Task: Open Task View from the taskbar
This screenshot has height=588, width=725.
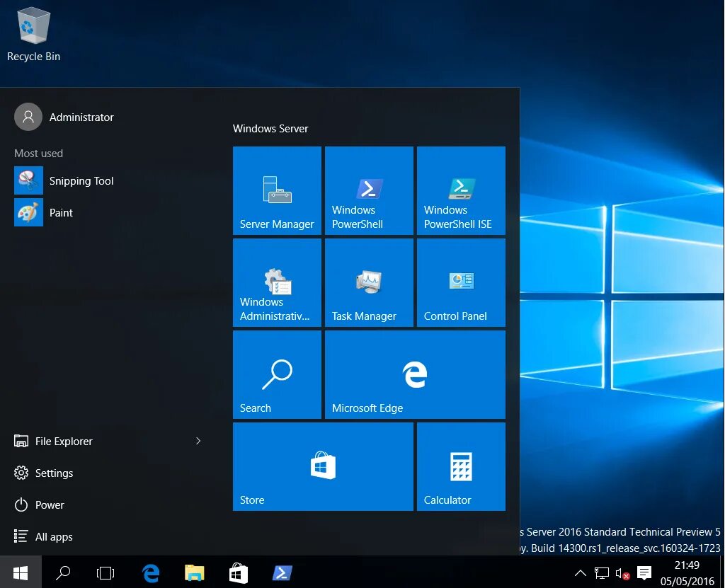Action: click(x=105, y=573)
